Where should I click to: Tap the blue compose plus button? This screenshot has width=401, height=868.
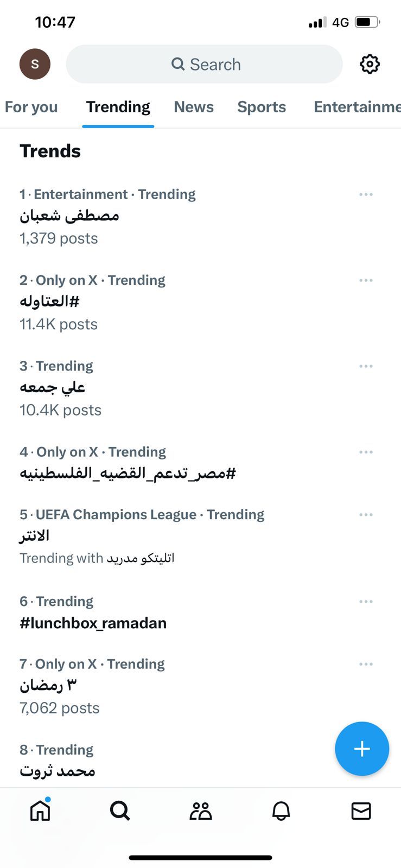click(x=362, y=749)
